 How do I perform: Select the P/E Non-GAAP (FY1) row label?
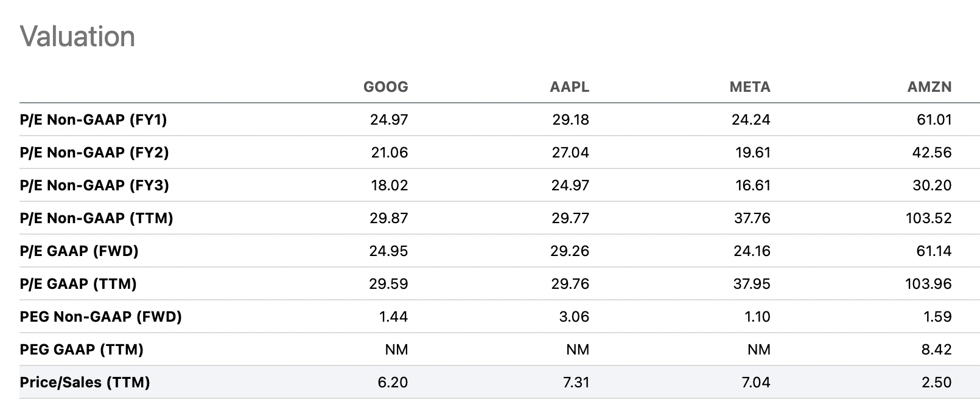[x=93, y=120]
